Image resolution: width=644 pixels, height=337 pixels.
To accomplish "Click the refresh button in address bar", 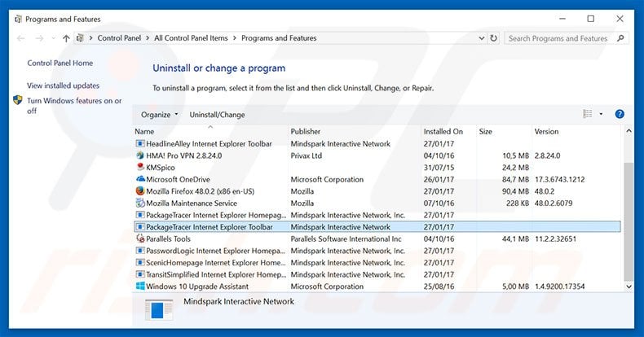I will tap(494, 38).
